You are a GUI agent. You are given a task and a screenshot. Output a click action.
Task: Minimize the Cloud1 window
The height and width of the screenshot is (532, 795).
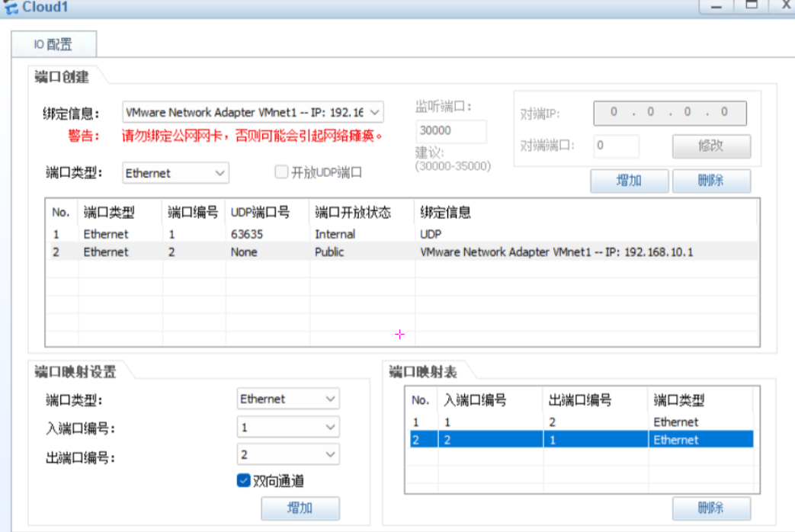tap(716, 6)
